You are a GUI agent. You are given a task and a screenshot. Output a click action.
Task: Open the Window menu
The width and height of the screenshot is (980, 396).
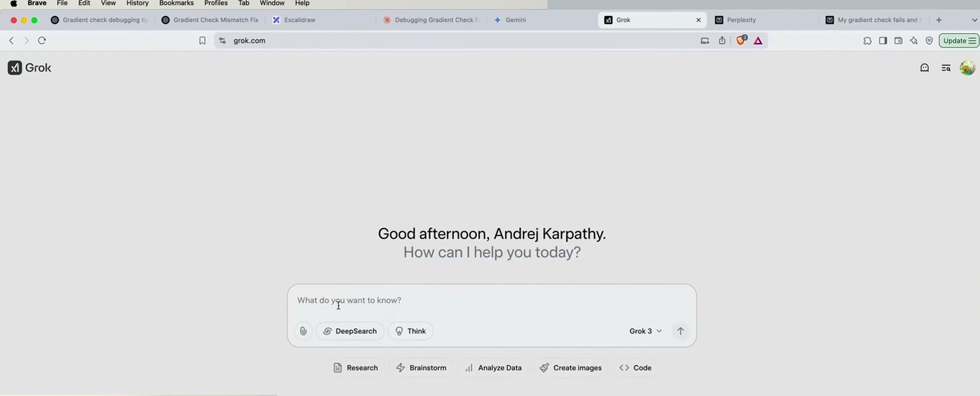tap(272, 3)
